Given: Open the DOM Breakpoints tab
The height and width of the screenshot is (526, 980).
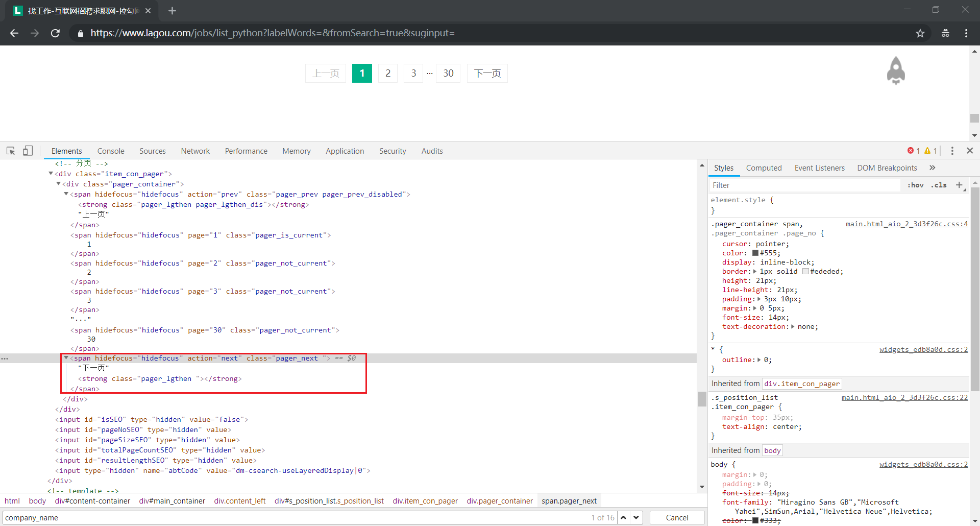Looking at the screenshot, I should [x=887, y=168].
